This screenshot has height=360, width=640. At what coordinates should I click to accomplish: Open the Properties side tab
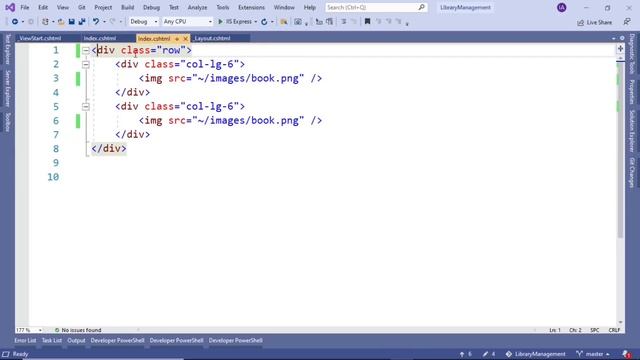click(632, 92)
